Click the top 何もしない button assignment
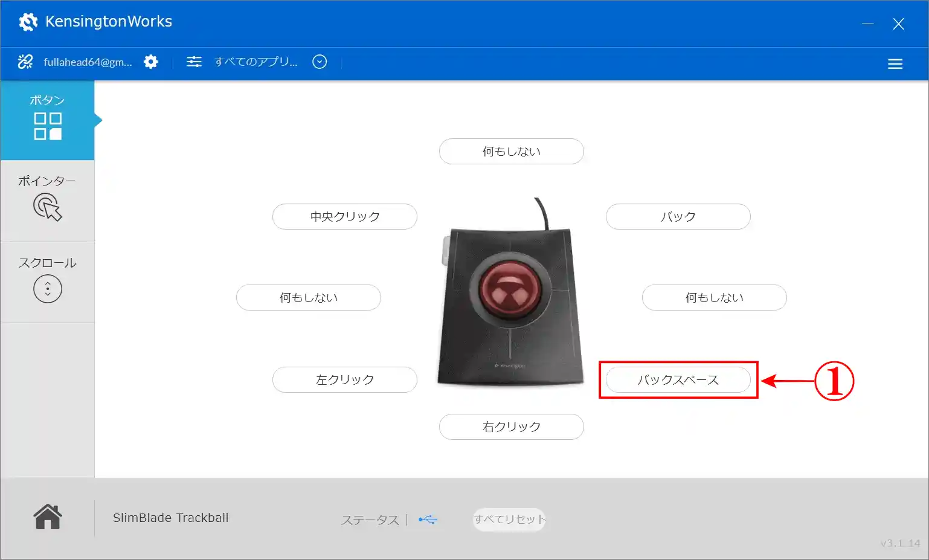The width and height of the screenshot is (929, 560). click(x=512, y=152)
